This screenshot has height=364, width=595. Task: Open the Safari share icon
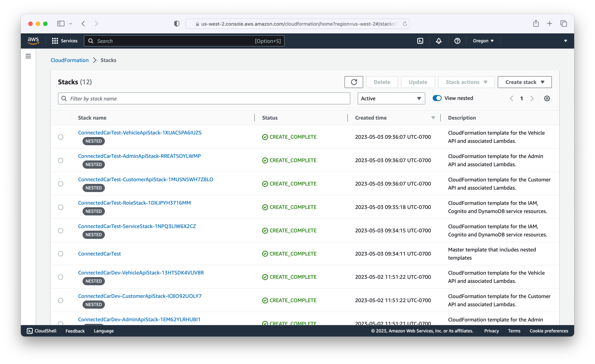click(536, 23)
